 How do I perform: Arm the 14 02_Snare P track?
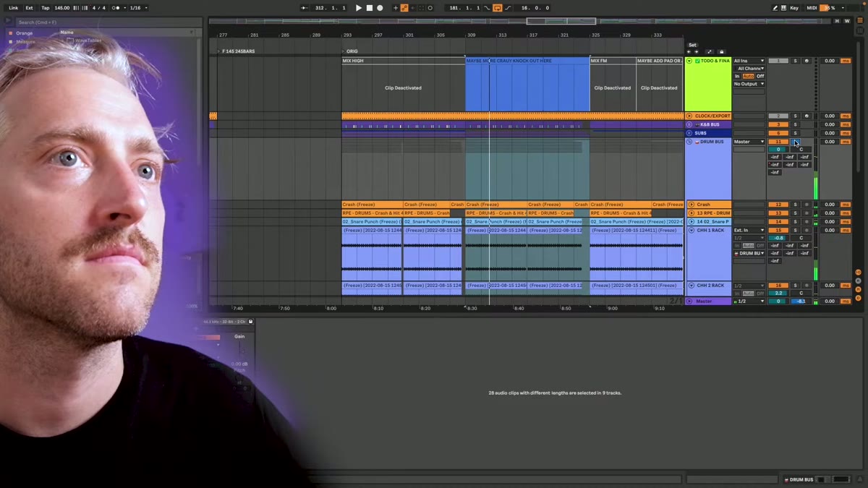tap(807, 222)
